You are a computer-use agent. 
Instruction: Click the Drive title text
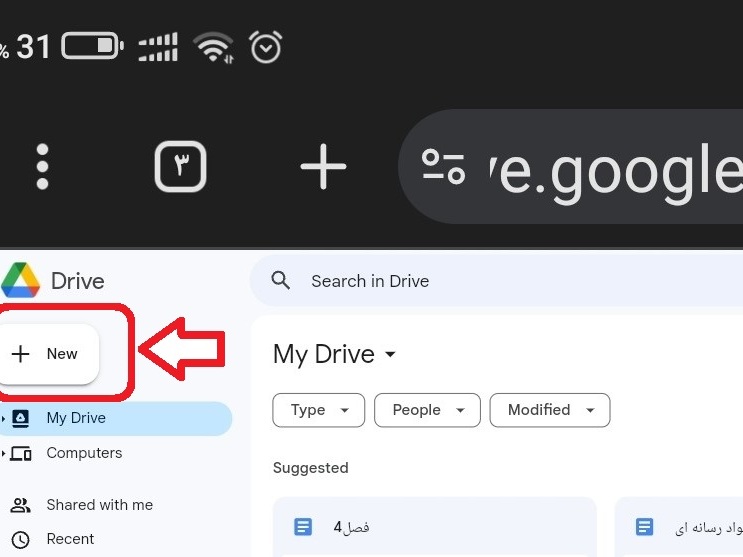(77, 281)
